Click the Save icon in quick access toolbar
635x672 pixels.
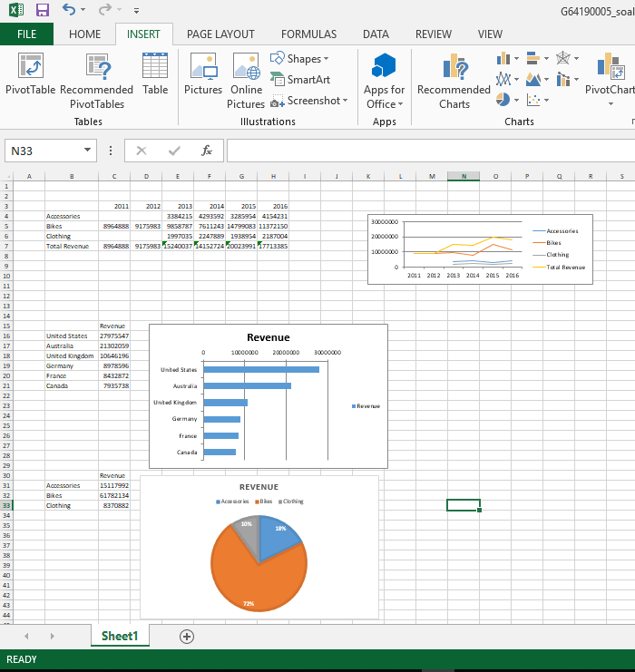[x=43, y=11]
